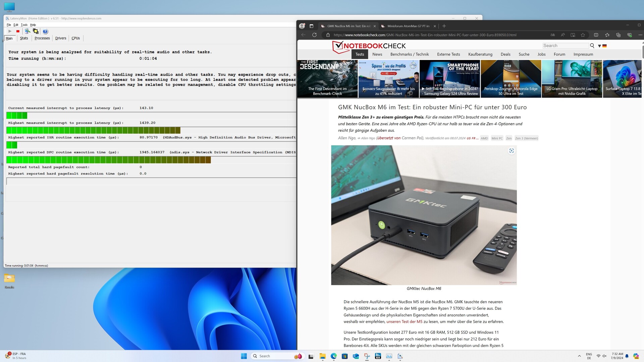Click the visual search icon on image
Screen dimensions: 644x362
(x=512, y=151)
